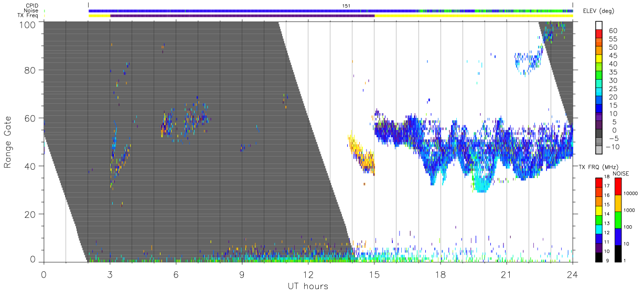This screenshot has width=644, height=297.
Task: Click the 20 tick label on Range Gate axis
Action: point(30,214)
